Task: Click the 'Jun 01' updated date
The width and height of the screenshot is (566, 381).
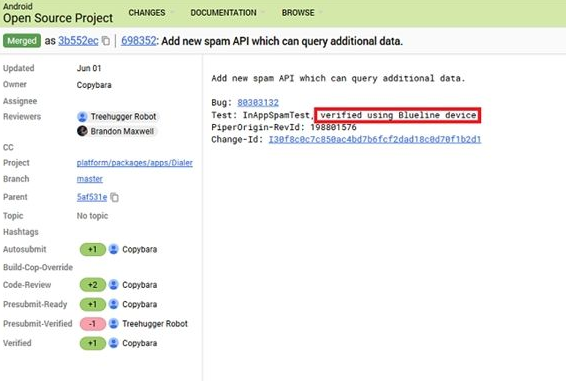Action: click(x=89, y=68)
